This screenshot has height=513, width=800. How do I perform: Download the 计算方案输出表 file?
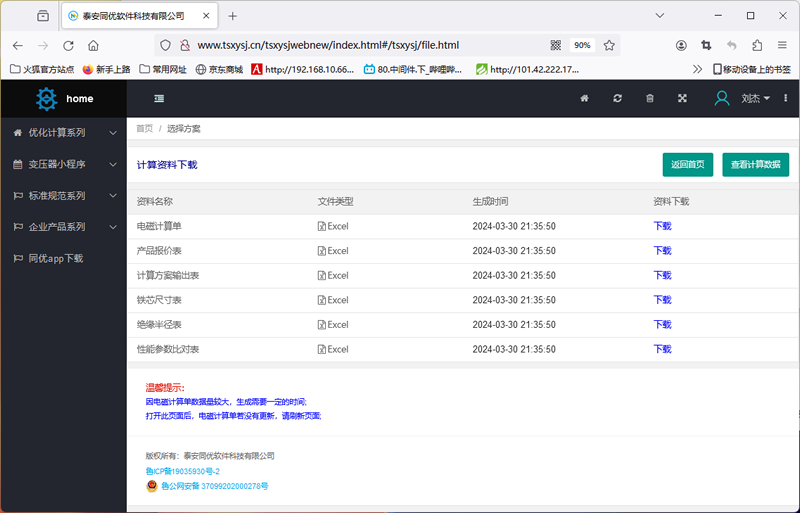click(662, 275)
